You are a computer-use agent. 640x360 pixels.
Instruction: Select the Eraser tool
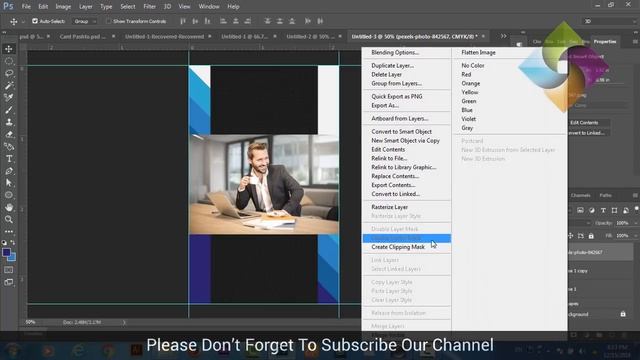[9, 134]
